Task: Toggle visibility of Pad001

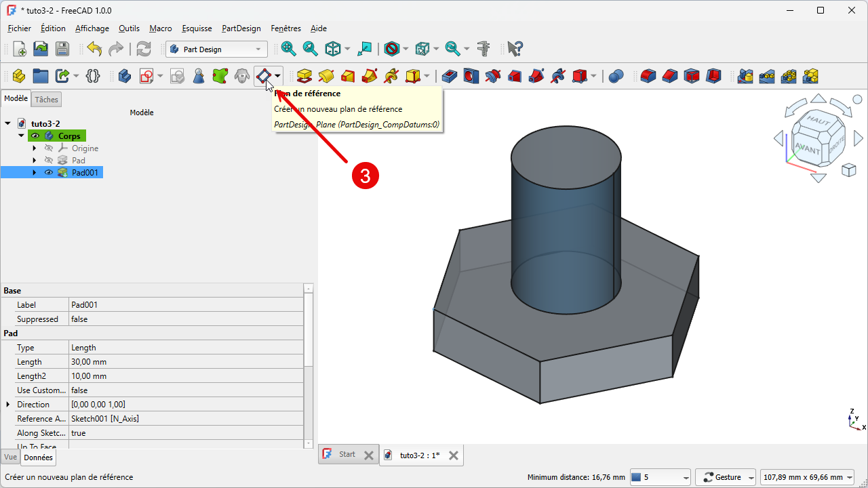Action: [x=49, y=173]
